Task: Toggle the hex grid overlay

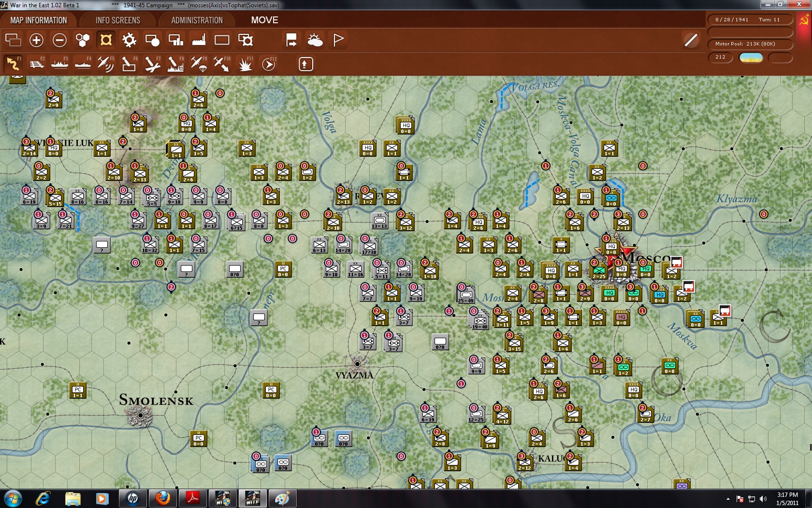Action: [x=82, y=40]
